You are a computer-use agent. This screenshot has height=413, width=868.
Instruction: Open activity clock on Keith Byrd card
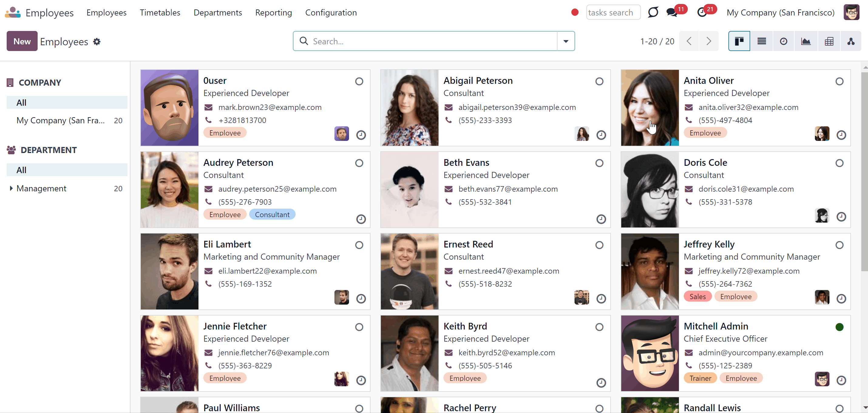click(x=601, y=383)
